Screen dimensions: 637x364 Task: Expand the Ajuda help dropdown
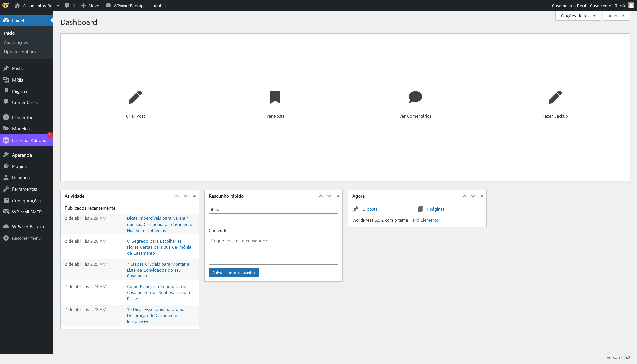coord(616,16)
